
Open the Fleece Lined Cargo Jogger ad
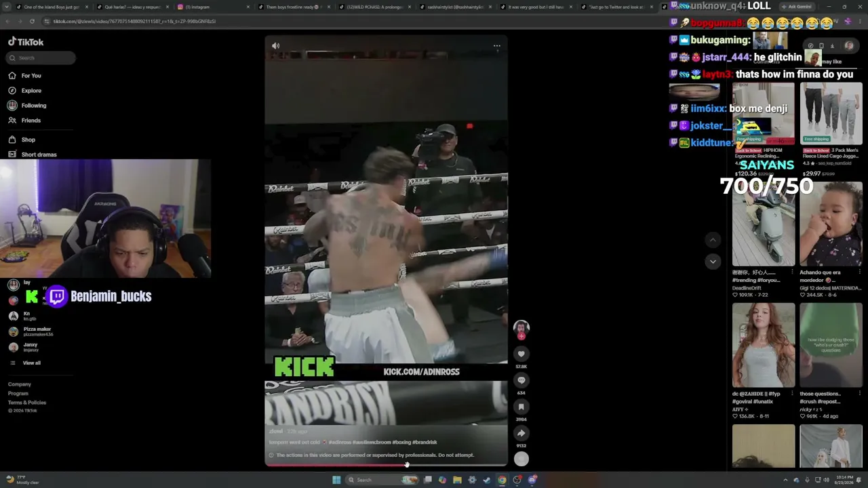tap(831, 129)
